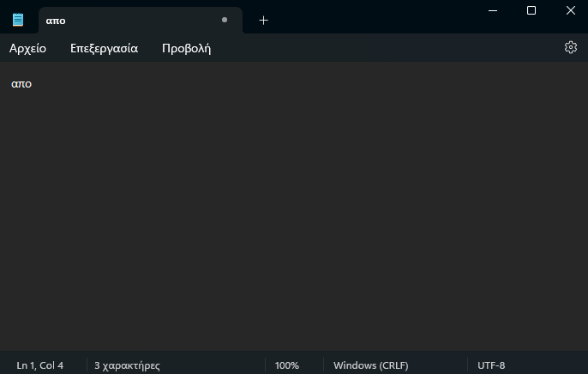Minimize the Notepad window

pyautogui.click(x=492, y=10)
